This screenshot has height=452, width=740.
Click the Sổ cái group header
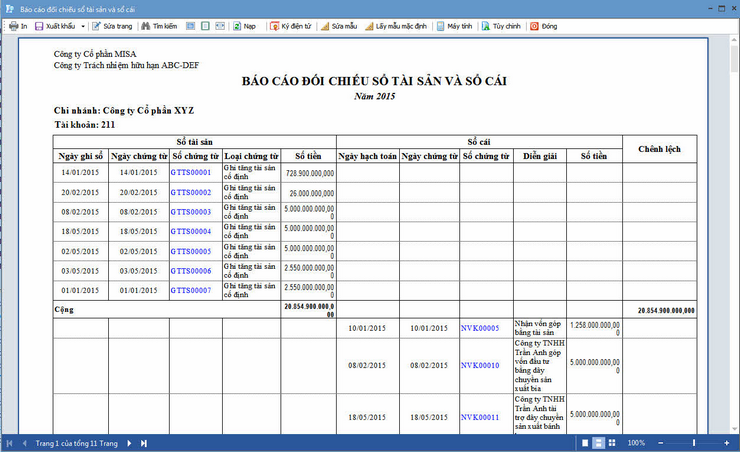tap(479, 142)
